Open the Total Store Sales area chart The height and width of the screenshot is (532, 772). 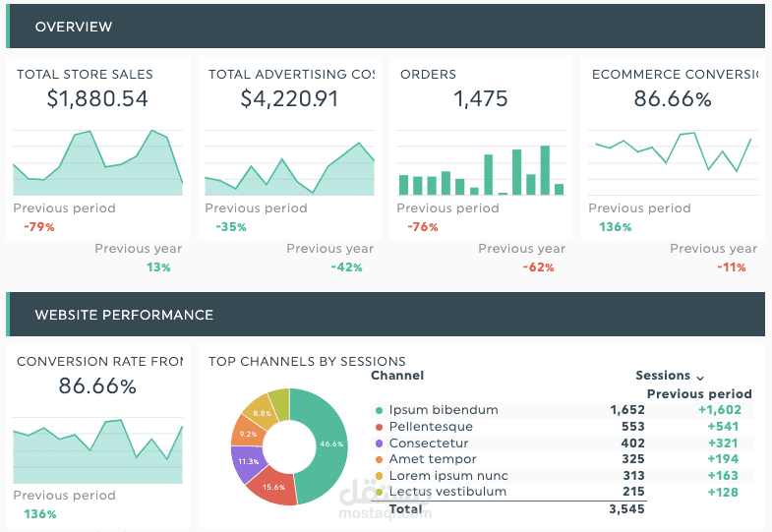[x=97, y=163]
